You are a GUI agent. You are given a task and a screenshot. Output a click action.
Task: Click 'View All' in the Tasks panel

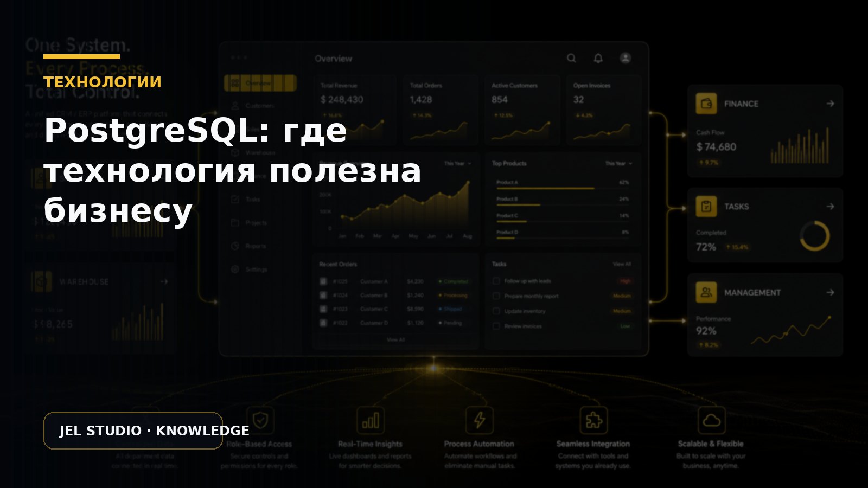point(622,264)
